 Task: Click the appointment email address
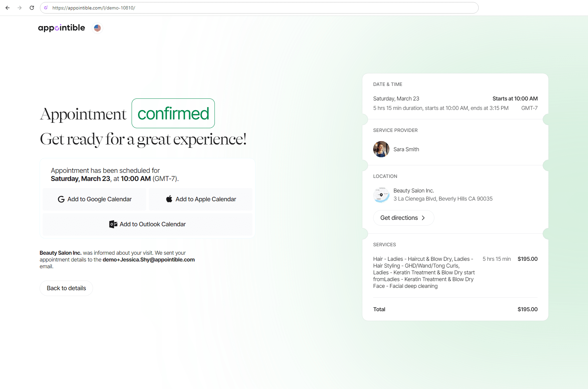[x=149, y=259]
